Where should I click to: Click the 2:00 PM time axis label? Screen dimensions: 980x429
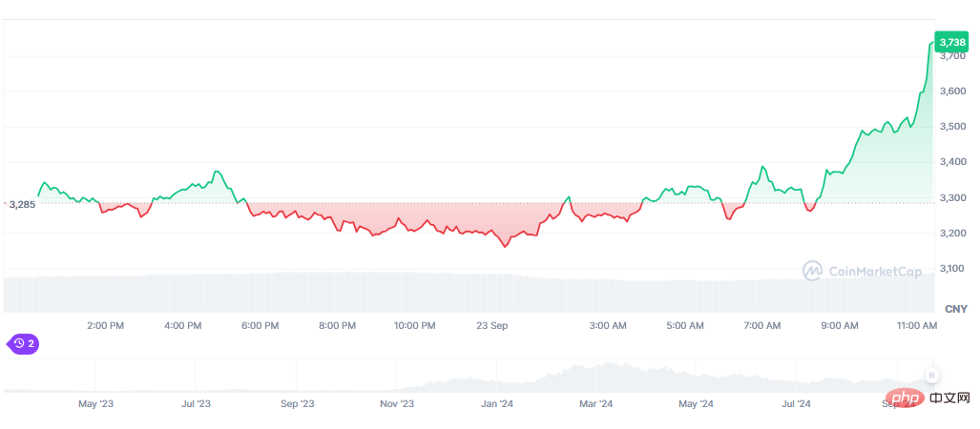pyautogui.click(x=105, y=326)
